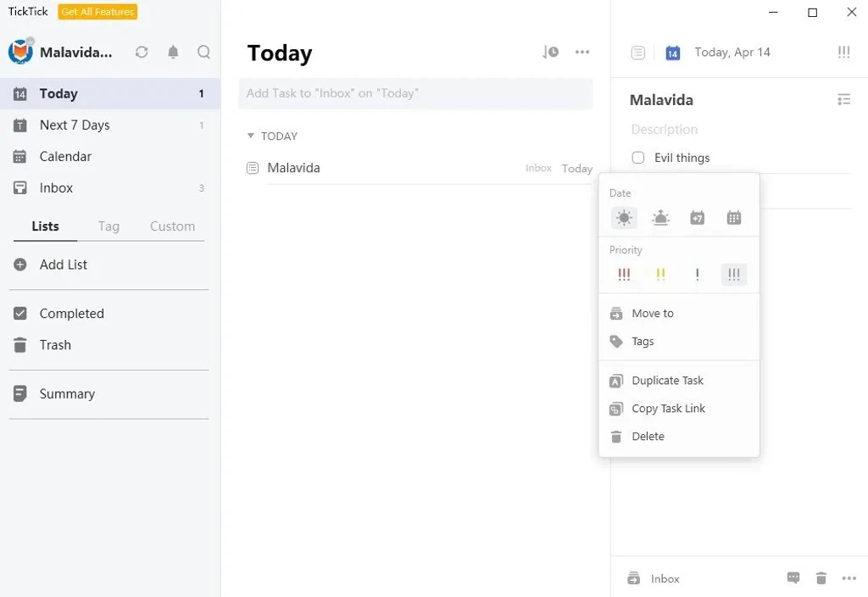
Task: Click the Evil things subtask text
Action: [x=682, y=158]
